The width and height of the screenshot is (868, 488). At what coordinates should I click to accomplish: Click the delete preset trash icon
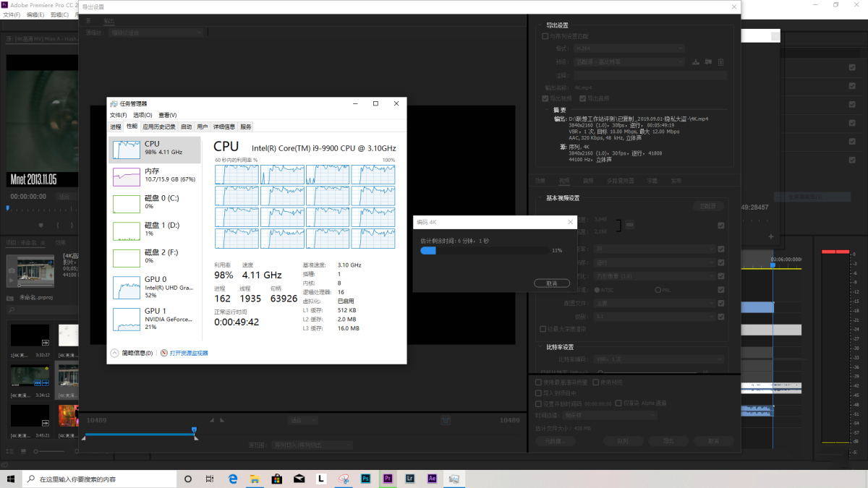[x=720, y=62]
